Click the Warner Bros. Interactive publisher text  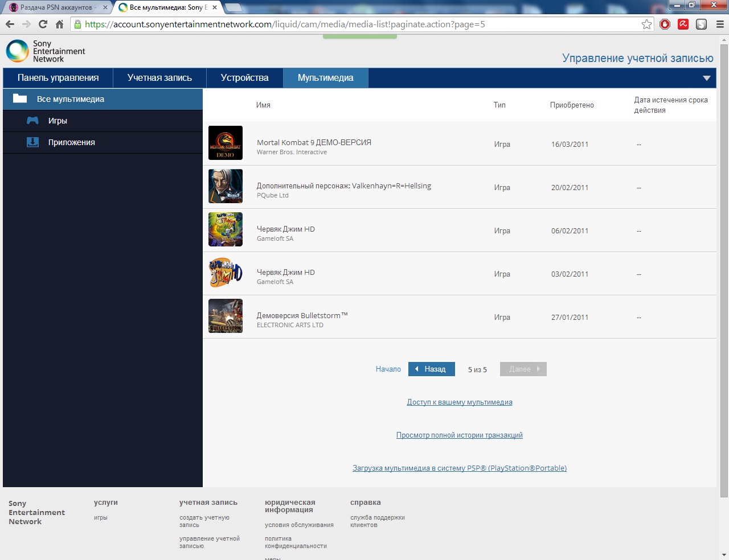tap(292, 153)
